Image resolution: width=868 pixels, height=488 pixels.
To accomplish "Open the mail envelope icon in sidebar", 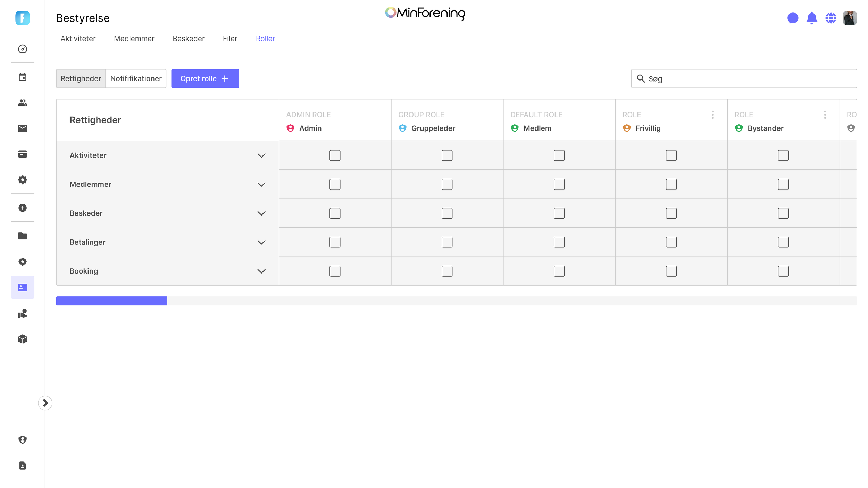I will coord(23,128).
